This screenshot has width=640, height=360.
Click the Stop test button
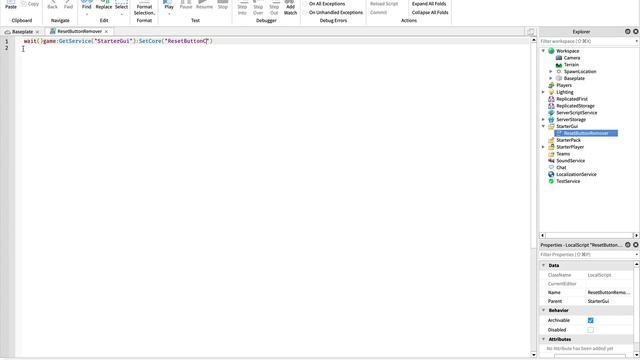(x=222, y=5)
